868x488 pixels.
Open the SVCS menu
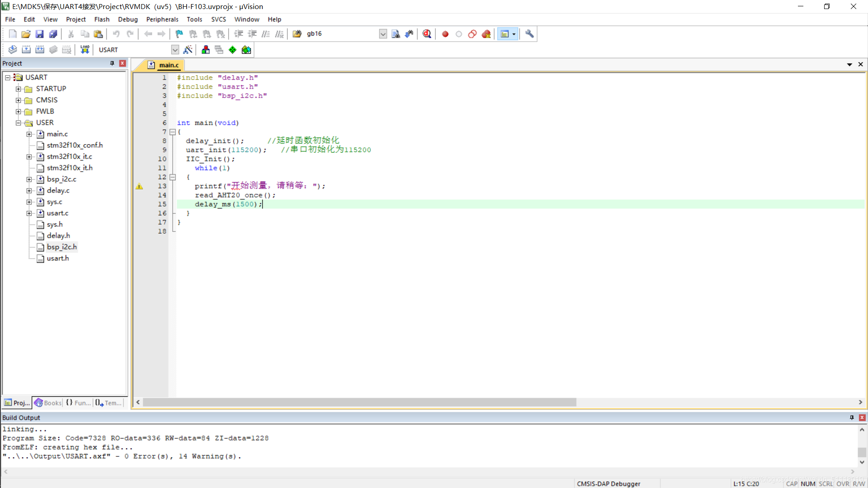pos(218,19)
